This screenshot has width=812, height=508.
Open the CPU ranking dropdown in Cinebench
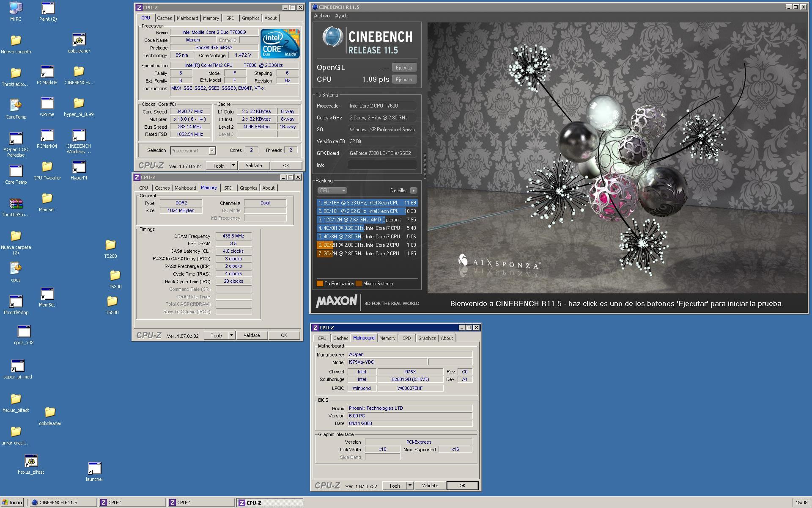pyautogui.click(x=332, y=190)
